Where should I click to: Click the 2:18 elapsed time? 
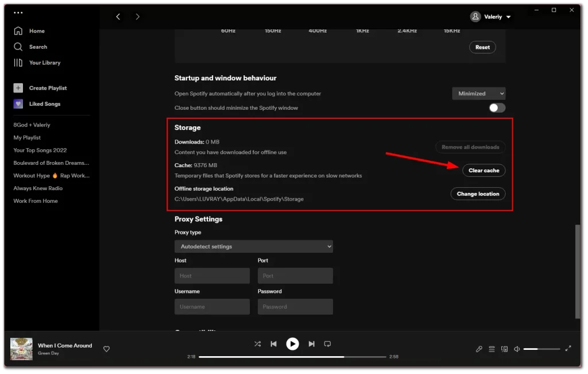tap(191, 357)
